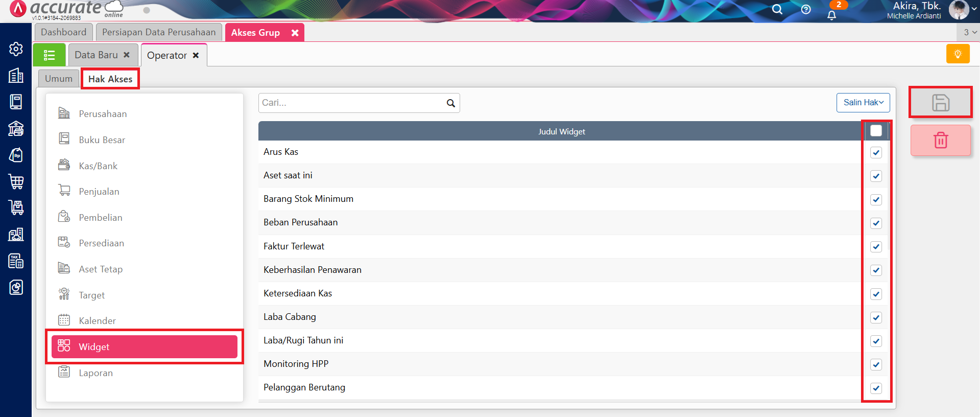Image resolution: width=980 pixels, height=417 pixels.
Task: Toggle the Faktur Terlewat checkbox
Action: click(876, 247)
